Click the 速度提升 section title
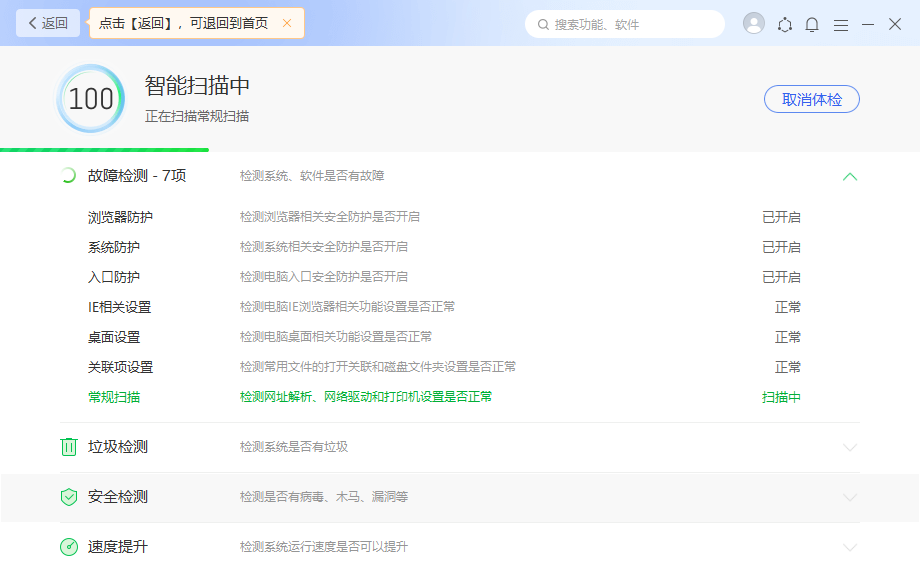This screenshot has width=920, height=580. (117, 547)
